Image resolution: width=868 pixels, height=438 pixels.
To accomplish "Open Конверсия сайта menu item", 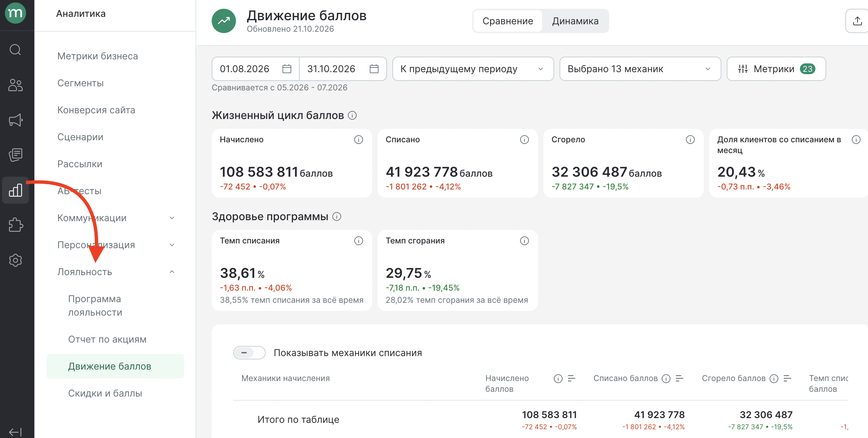I will [96, 110].
